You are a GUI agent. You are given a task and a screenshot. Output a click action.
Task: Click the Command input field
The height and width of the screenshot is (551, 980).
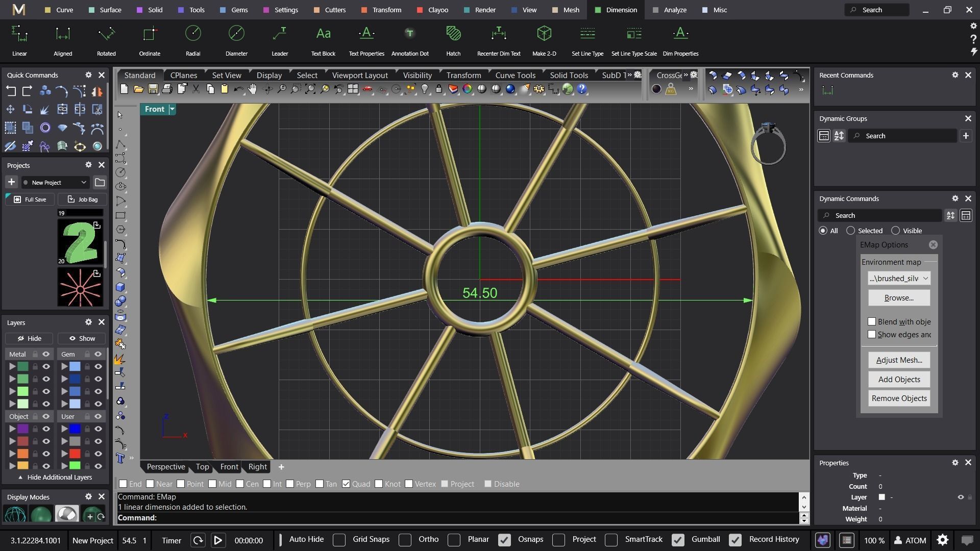[x=459, y=518]
